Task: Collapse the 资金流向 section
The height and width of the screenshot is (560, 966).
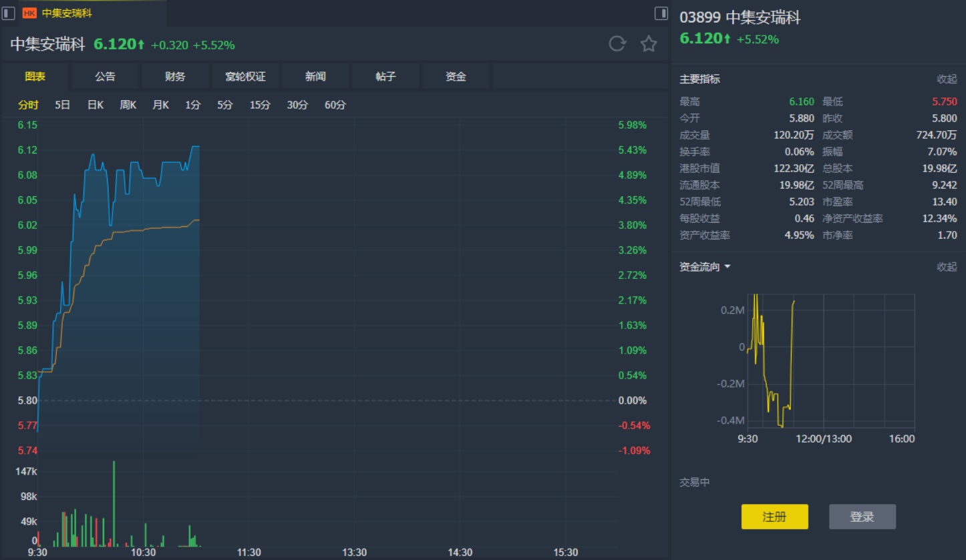Action: point(947,267)
